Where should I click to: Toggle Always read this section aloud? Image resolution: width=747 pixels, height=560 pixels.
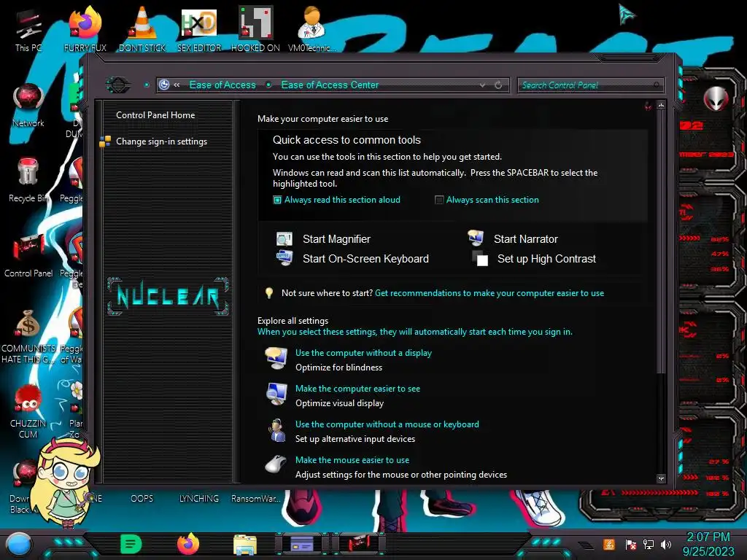[x=337, y=200]
